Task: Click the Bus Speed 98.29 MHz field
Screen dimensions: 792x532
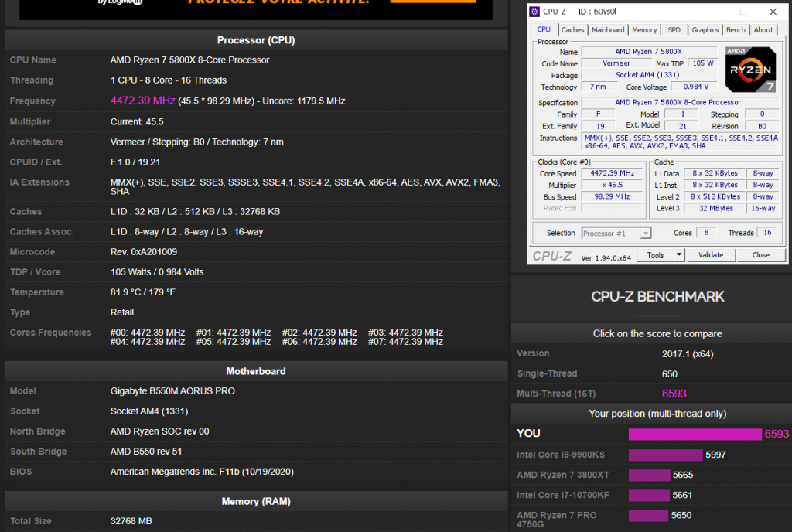Action: coord(613,196)
